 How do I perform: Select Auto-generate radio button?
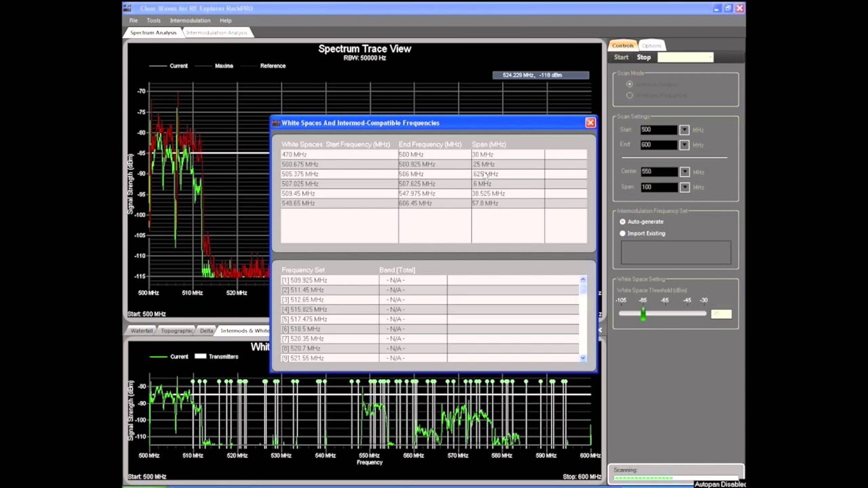(623, 222)
